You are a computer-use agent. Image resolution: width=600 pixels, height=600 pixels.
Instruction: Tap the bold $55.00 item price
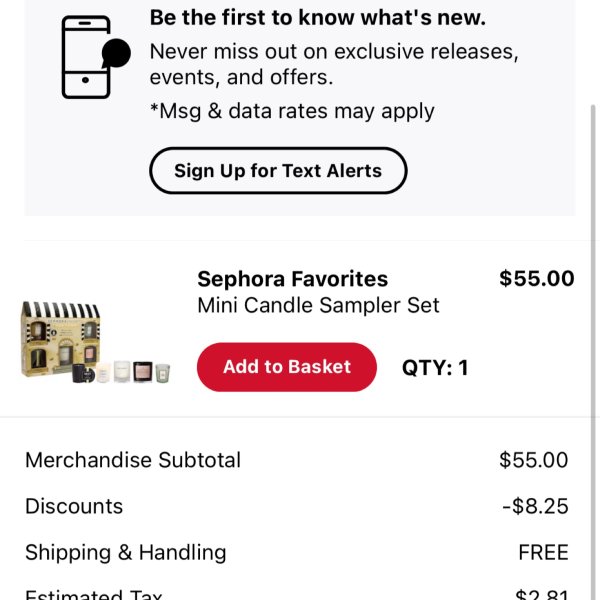coord(536,278)
